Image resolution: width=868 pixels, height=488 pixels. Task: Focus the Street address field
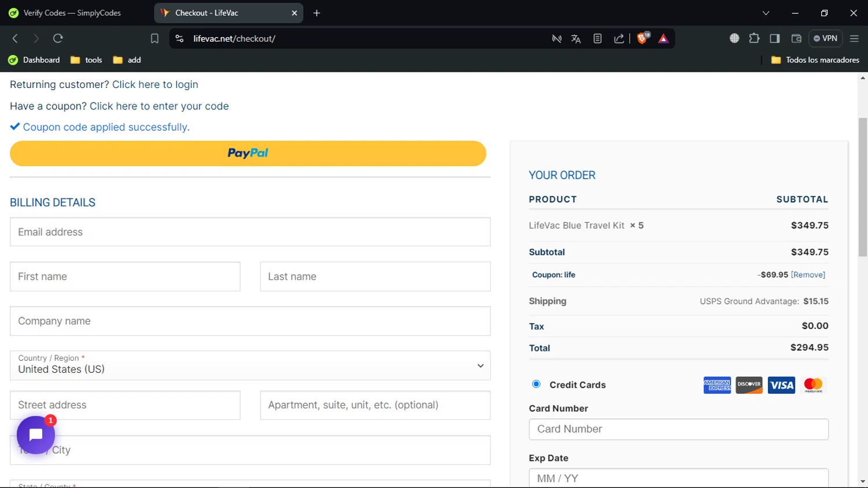tap(125, 405)
